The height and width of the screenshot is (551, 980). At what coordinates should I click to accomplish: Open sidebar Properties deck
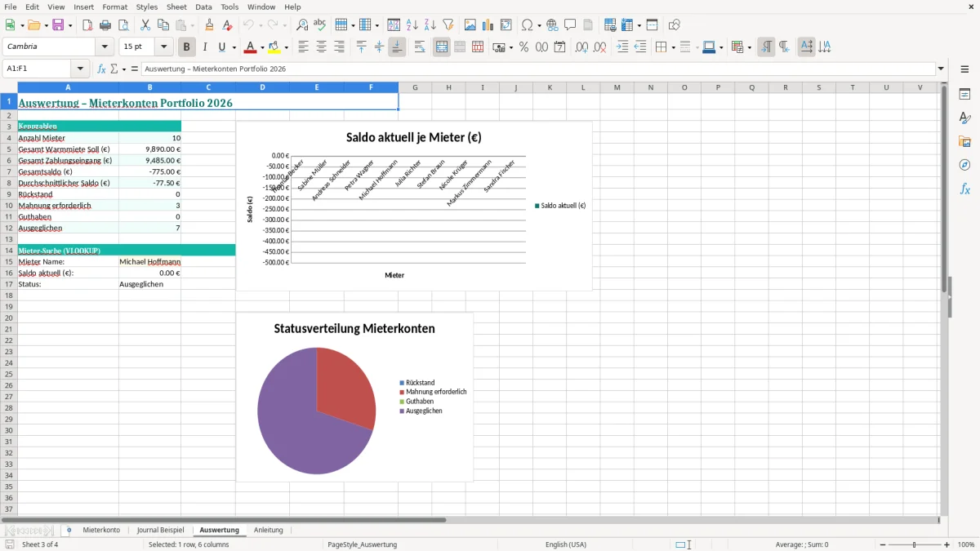964,95
